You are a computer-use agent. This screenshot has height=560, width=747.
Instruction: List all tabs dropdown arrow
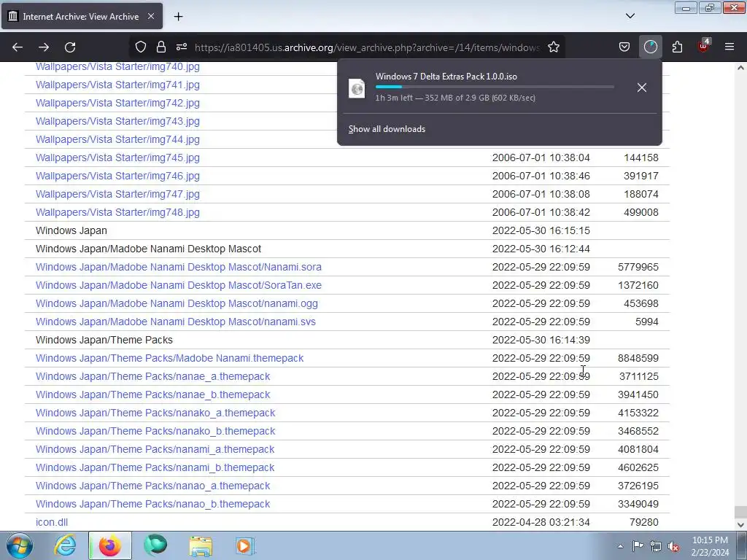630,16
